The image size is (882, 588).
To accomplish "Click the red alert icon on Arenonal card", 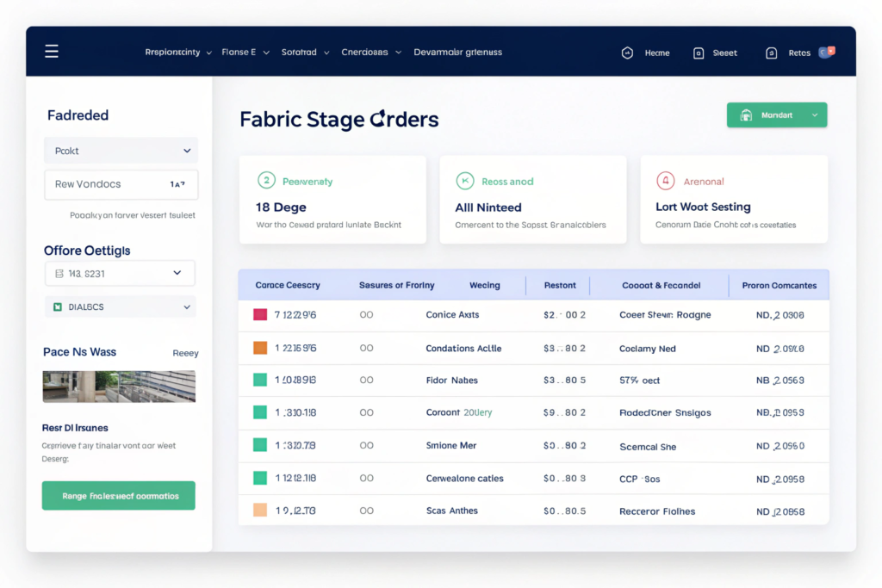I will 664,181.
